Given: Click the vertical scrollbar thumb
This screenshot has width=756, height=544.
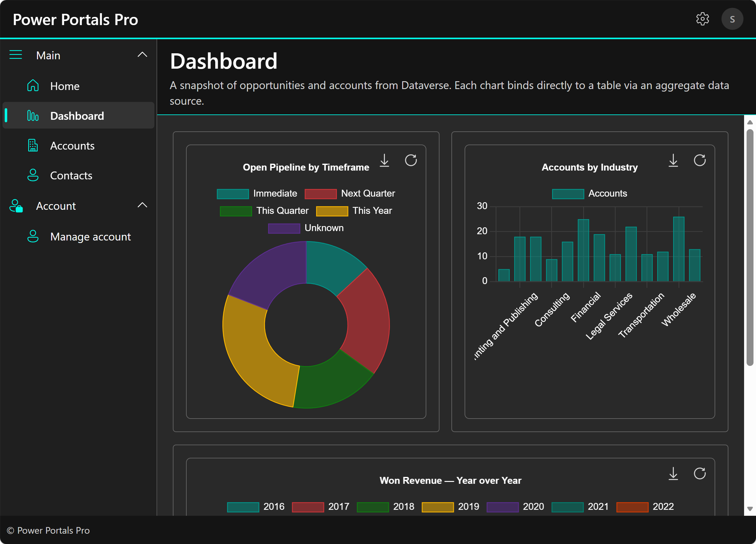Looking at the screenshot, I should pos(750,247).
